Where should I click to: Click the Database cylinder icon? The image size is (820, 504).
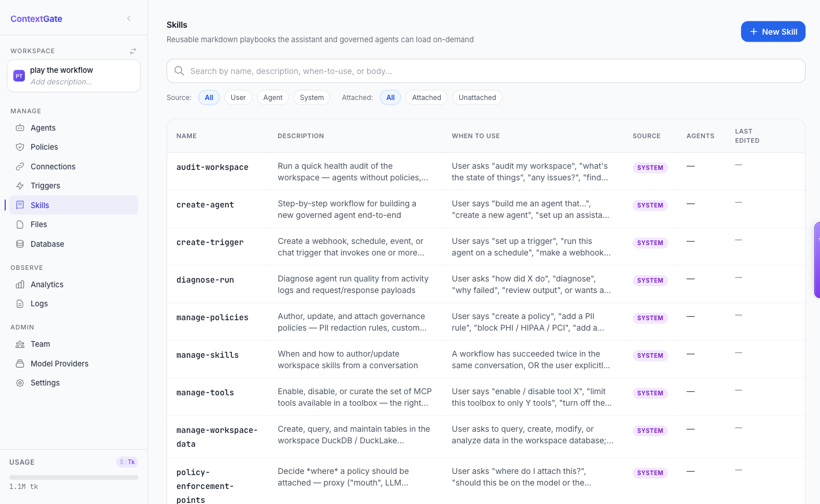click(20, 244)
